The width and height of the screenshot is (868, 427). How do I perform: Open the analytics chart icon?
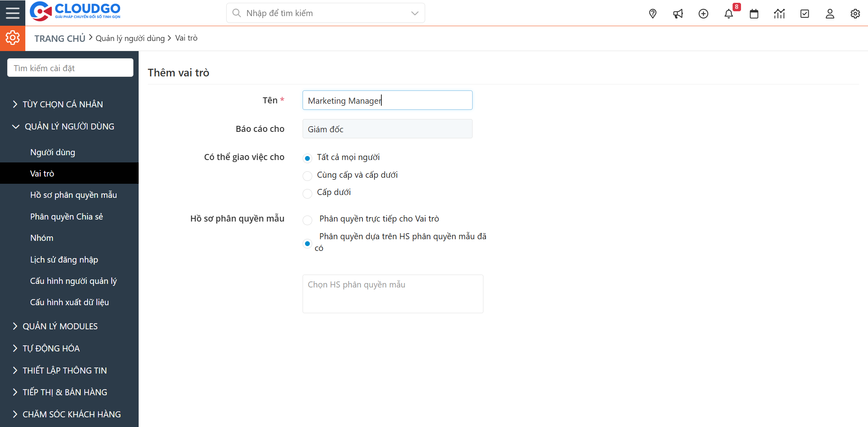coord(779,13)
